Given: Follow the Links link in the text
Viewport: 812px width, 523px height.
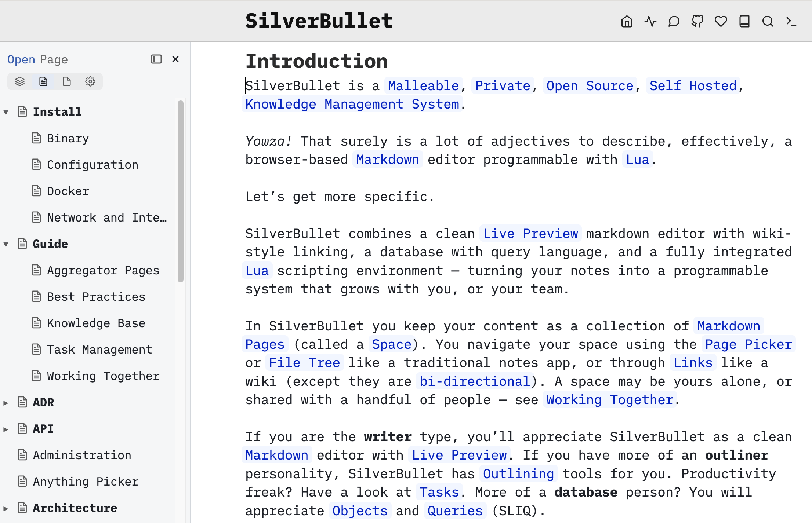Looking at the screenshot, I should (x=693, y=363).
